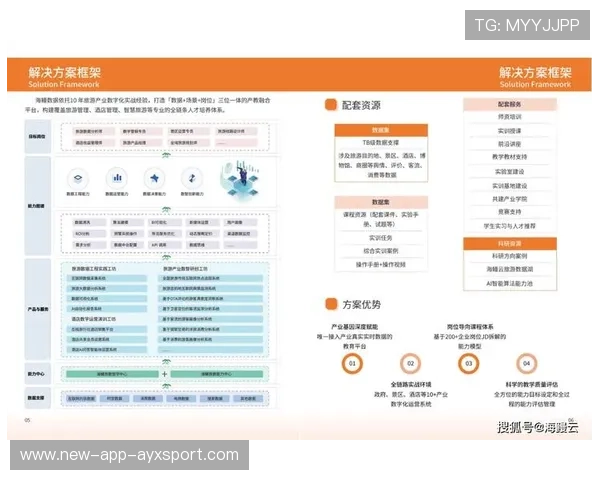
Task: Select the 实验室建设 row
Action: 510,171
